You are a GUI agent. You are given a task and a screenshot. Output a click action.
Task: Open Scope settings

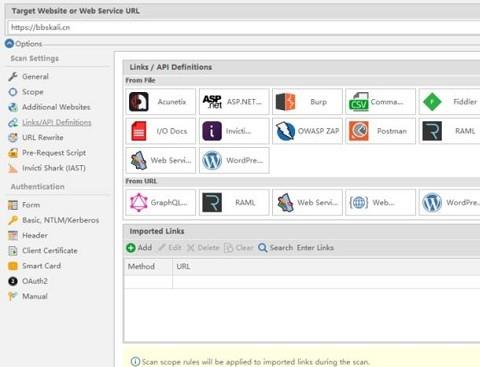pos(33,92)
